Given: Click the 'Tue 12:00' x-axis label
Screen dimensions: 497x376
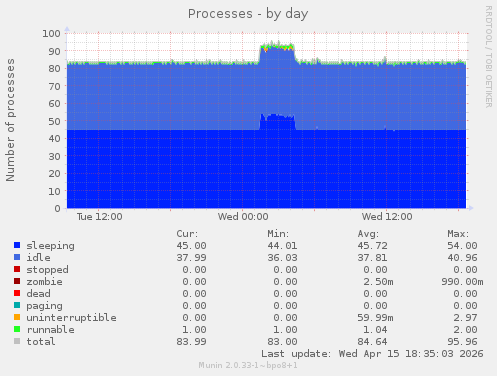Looking at the screenshot, I should click(x=99, y=217).
